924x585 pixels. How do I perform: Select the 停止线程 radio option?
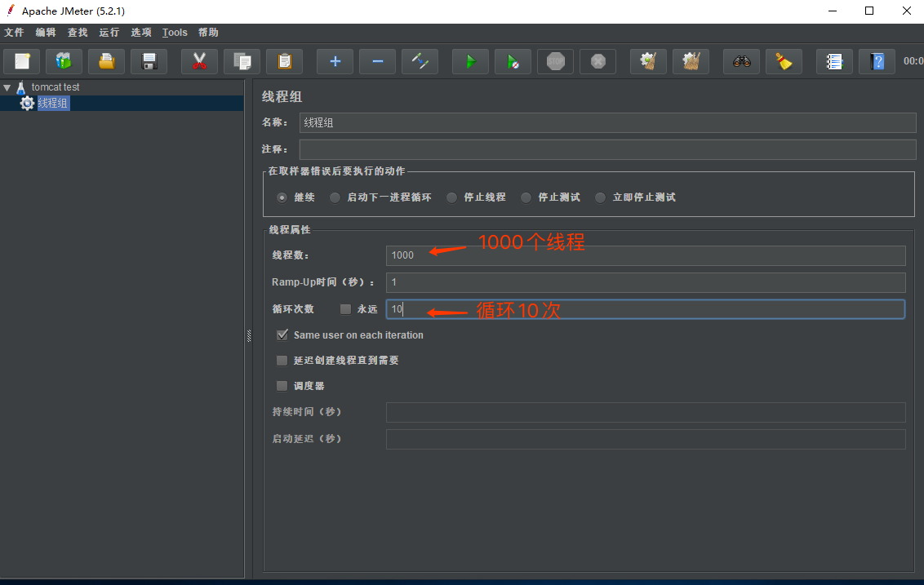click(x=452, y=197)
